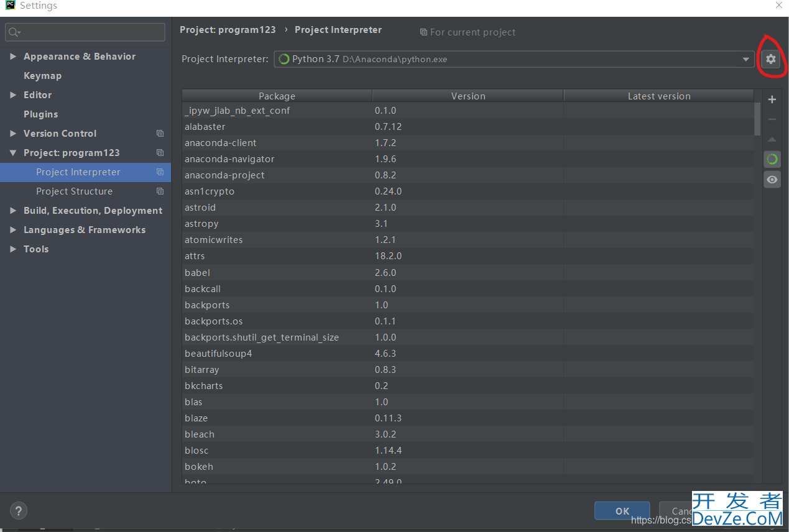This screenshot has width=789, height=532.
Task: Toggle the Conda package manager icon
Action: (x=772, y=159)
